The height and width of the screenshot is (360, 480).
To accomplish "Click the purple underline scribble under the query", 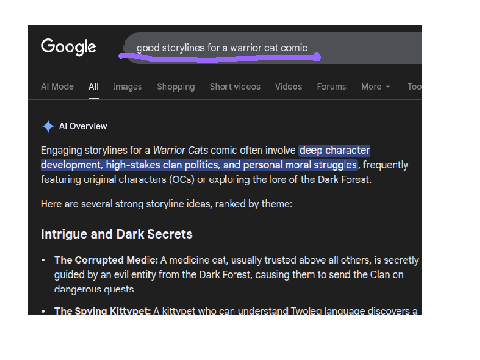I will tap(220, 58).
